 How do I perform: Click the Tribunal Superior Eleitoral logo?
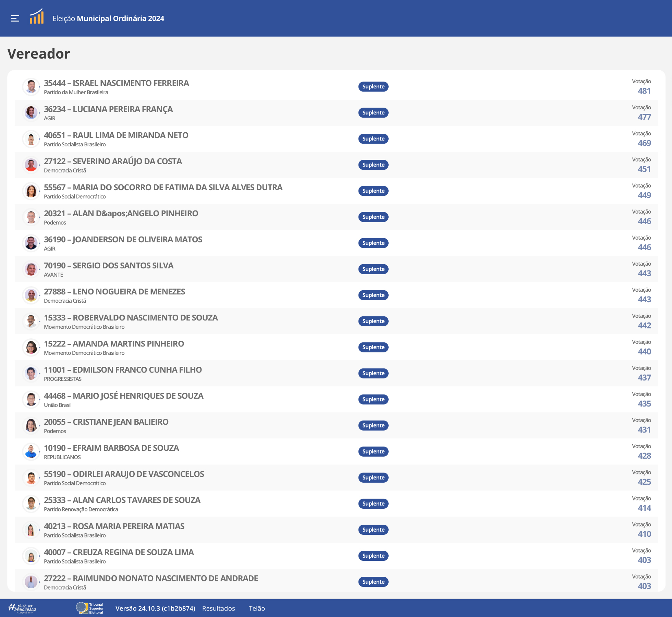[90, 608]
